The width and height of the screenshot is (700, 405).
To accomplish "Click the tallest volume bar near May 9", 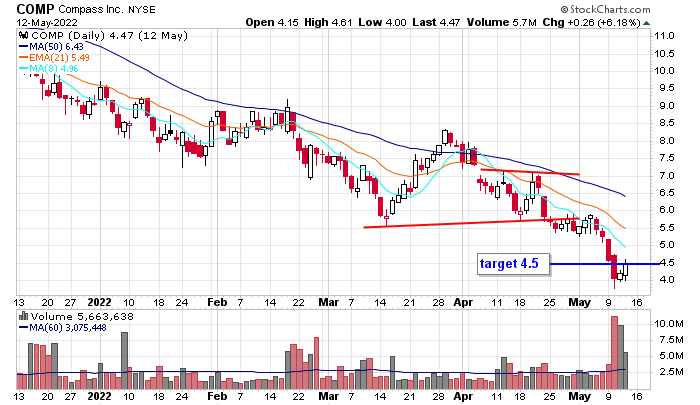I will [x=614, y=352].
